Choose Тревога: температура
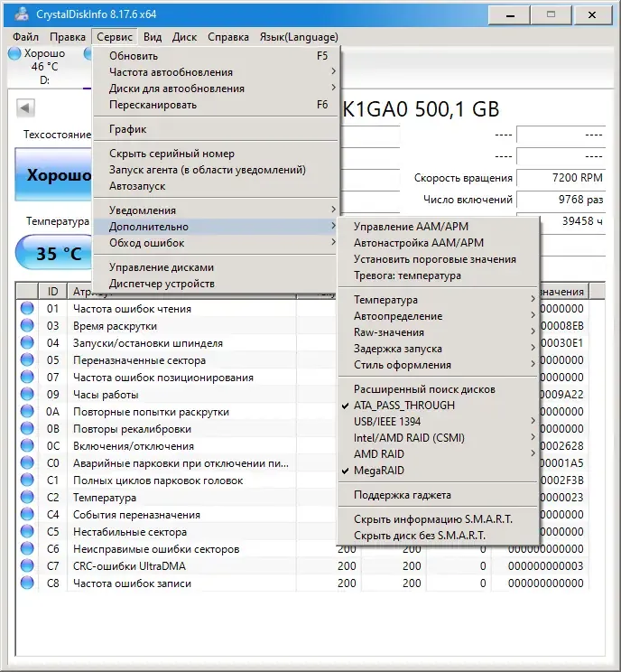The image size is (621, 672). [x=438, y=275]
